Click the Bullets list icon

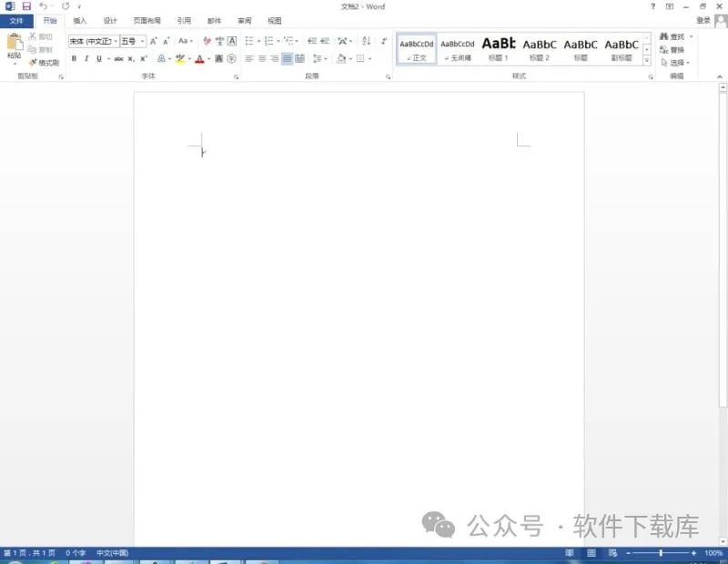[249, 41]
